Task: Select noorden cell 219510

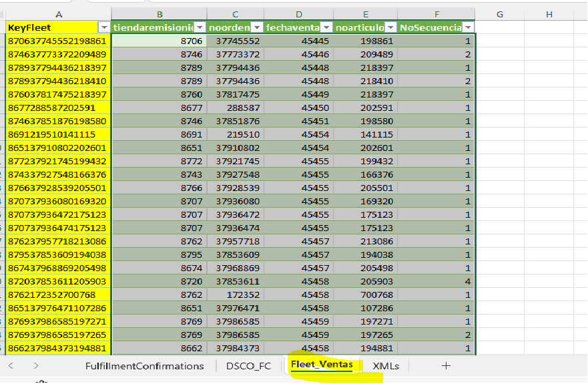Action: pos(236,134)
